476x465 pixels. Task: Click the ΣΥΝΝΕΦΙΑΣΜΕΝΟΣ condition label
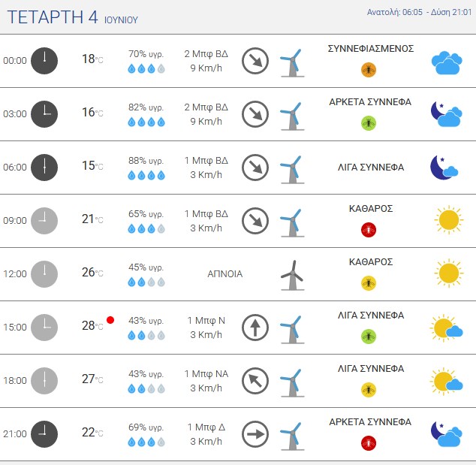pos(371,49)
